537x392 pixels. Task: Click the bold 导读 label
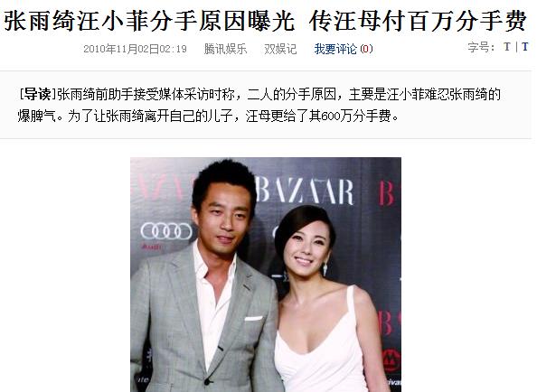click(37, 95)
